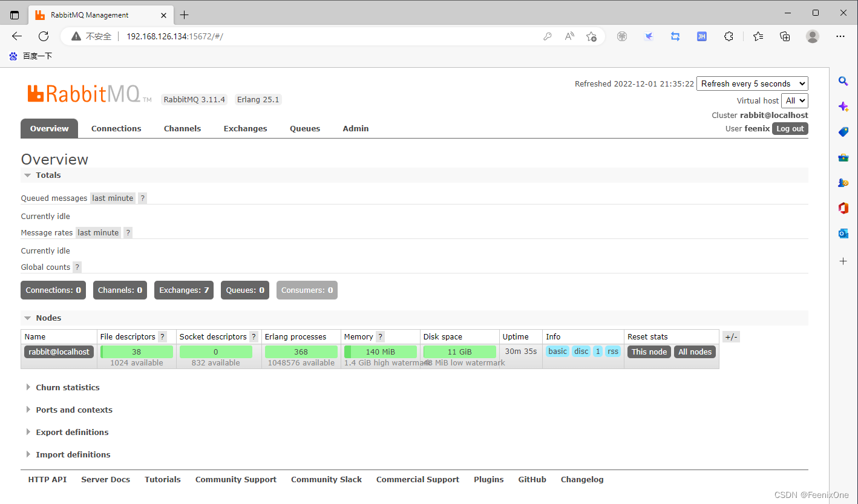Open sidebar Search icon
This screenshot has width=858, height=504.
click(843, 81)
